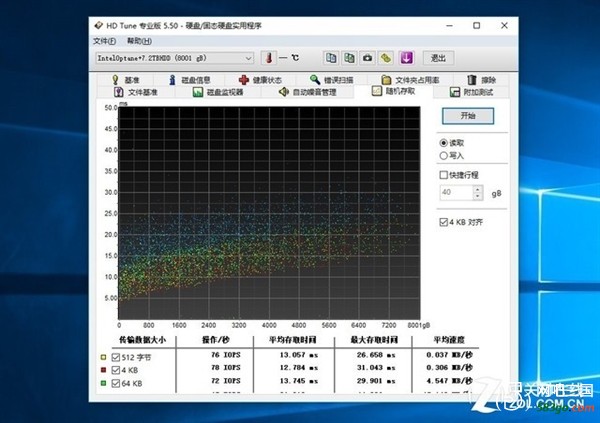The image size is (600, 423).
Task: Click the 12.784 ms average access time
Action: tap(299, 367)
